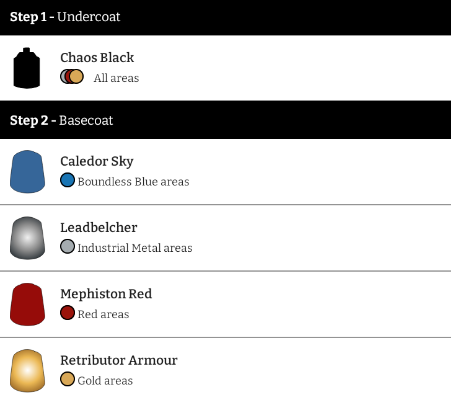This screenshot has width=451, height=398.
Task: Click the Leadbelcher metallic paint pot icon
Action: (x=27, y=238)
